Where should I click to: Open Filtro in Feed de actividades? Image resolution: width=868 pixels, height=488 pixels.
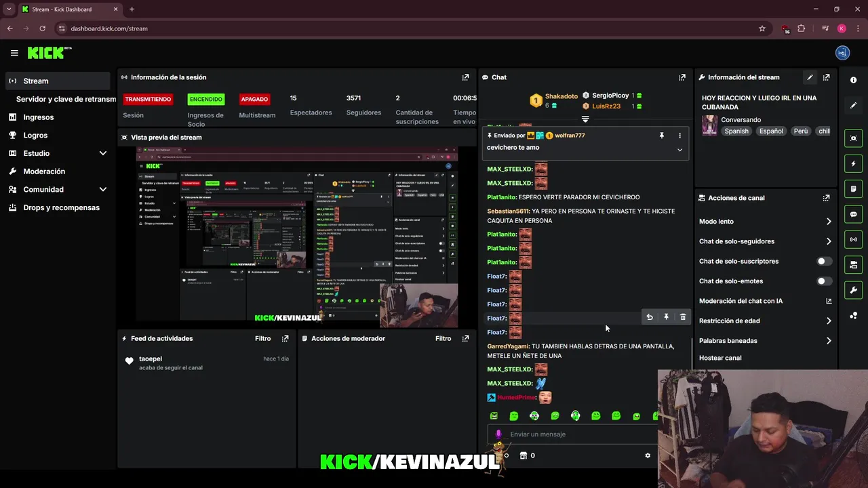(x=262, y=338)
